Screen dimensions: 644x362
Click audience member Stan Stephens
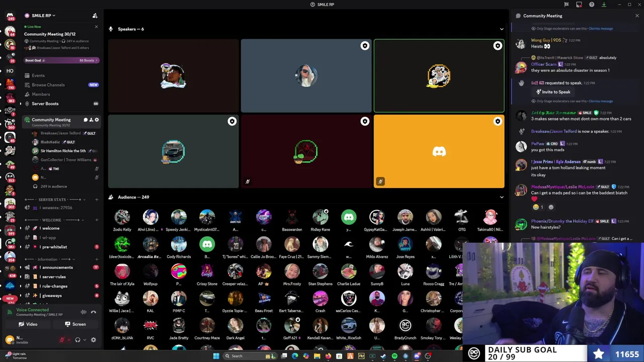320,275
